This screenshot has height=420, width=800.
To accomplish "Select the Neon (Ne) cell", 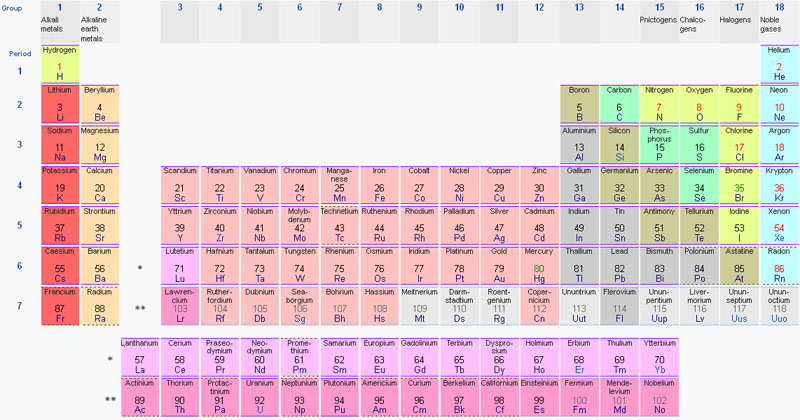I will click(779, 104).
